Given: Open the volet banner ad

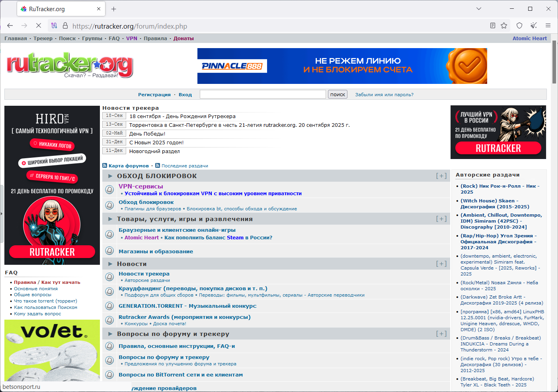Looking at the screenshot, I should pyautogui.click(x=52, y=351).
